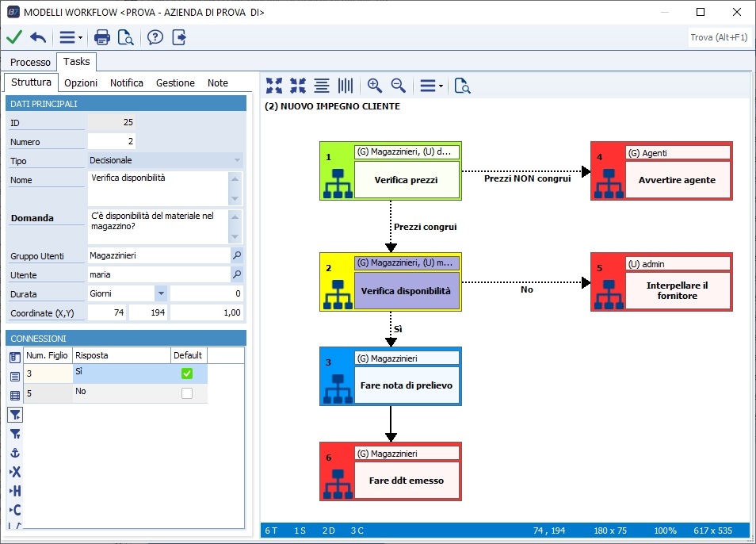Click the Risposta column header
Image resolution: width=756 pixels, height=544 pixels.
pyautogui.click(x=121, y=355)
